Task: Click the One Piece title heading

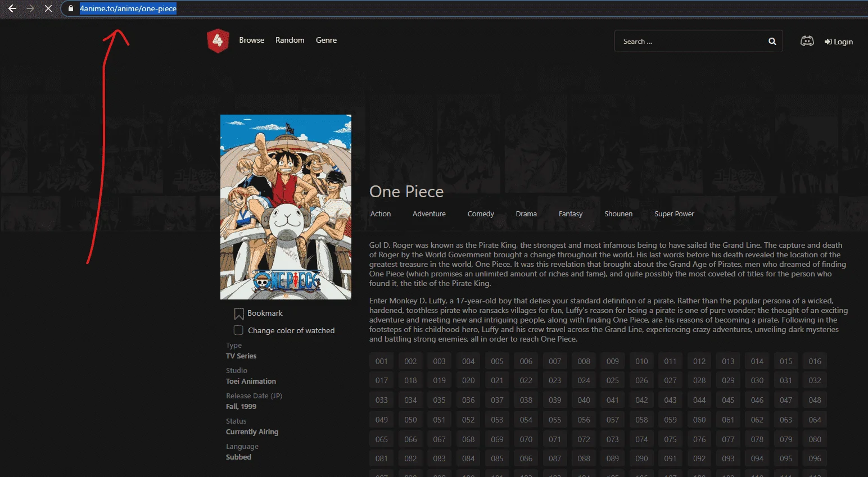Action: (406, 192)
